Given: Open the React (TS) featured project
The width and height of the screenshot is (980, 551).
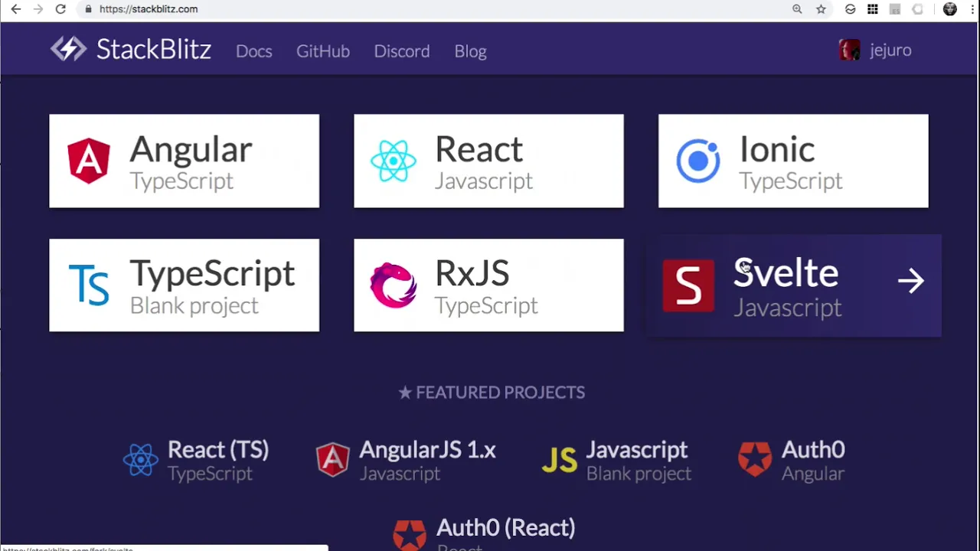Looking at the screenshot, I should [x=196, y=460].
